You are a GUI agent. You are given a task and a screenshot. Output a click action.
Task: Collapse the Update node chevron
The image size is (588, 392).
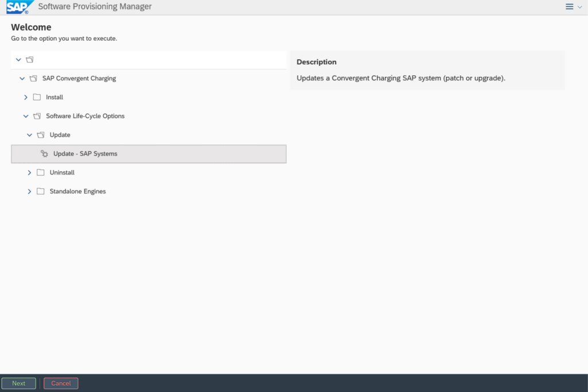tap(30, 135)
